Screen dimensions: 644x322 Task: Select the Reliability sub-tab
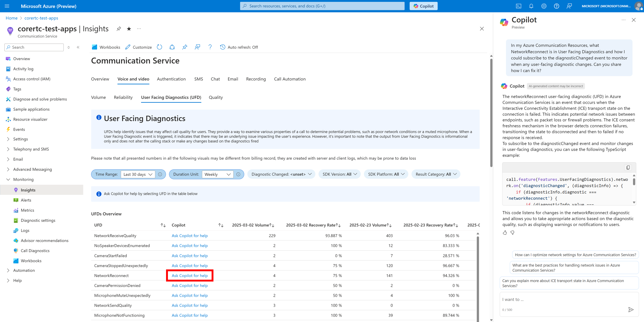(123, 97)
